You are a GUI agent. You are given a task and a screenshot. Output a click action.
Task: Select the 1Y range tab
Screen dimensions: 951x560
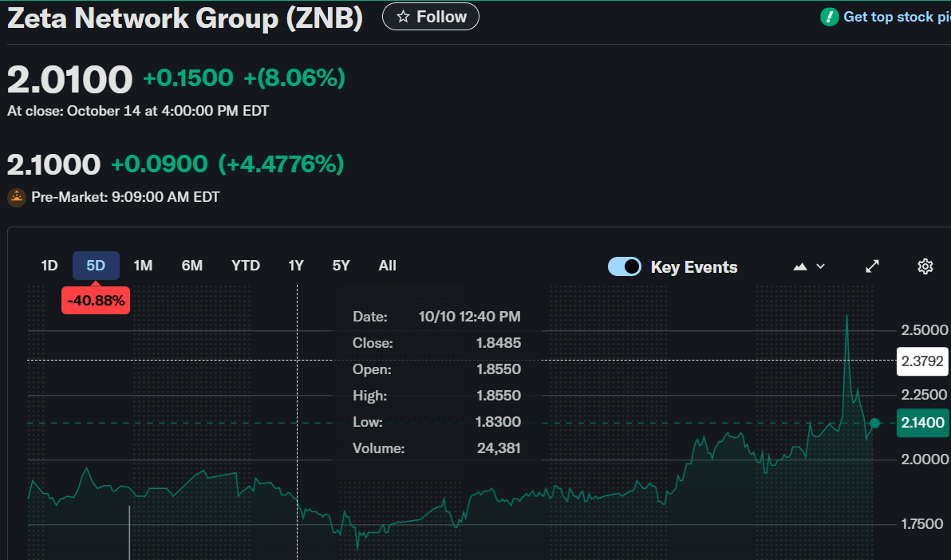pos(296,266)
